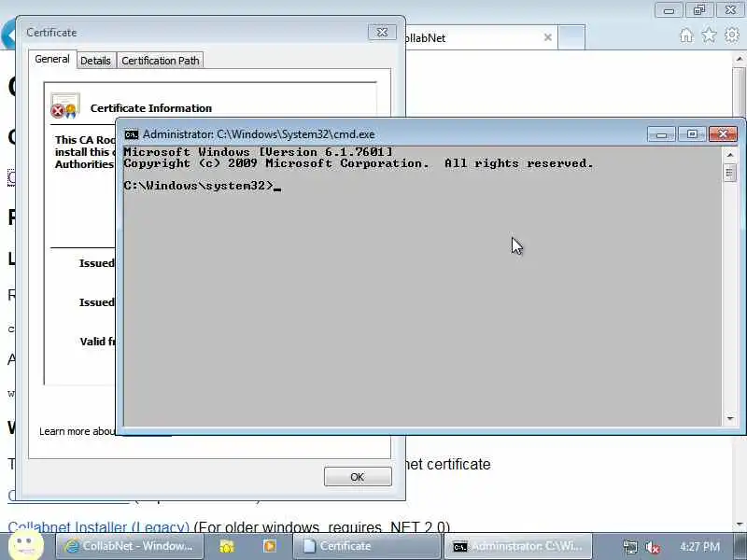Select Administrator cmd.exe taskbar button

click(518, 546)
